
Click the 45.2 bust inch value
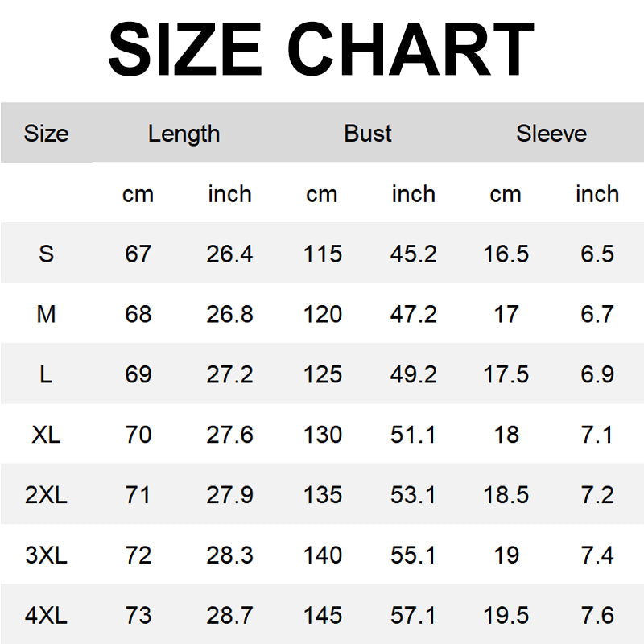tap(413, 254)
